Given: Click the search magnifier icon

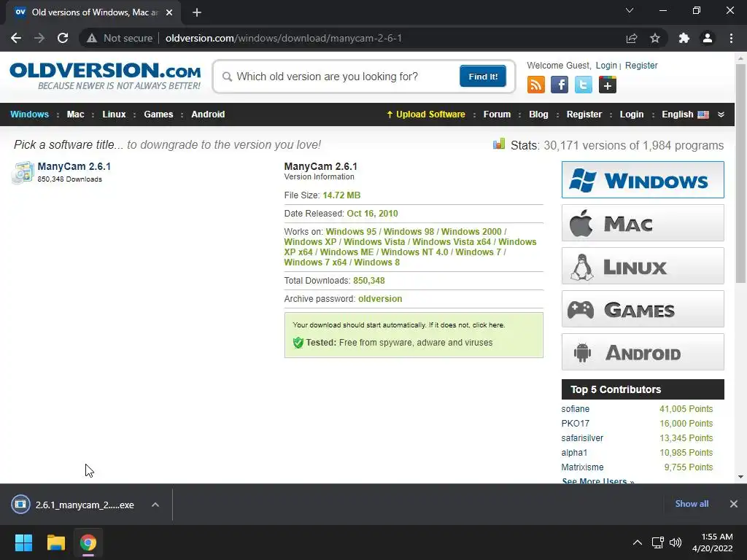Looking at the screenshot, I should pyautogui.click(x=228, y=77).
